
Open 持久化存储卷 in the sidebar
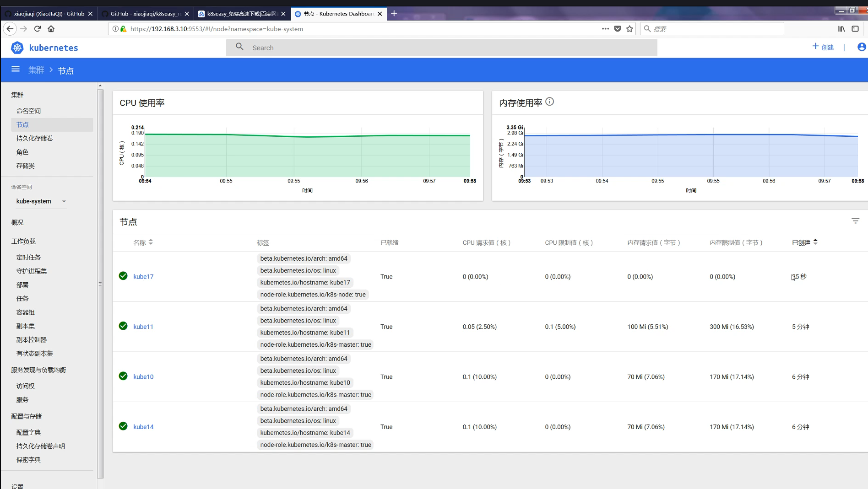point(34,138)
